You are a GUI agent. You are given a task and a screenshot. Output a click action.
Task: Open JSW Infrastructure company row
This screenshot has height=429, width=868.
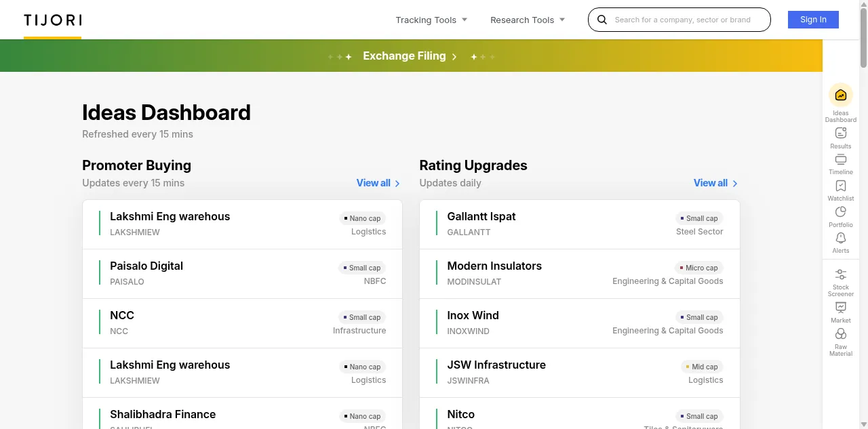(580, 373)
